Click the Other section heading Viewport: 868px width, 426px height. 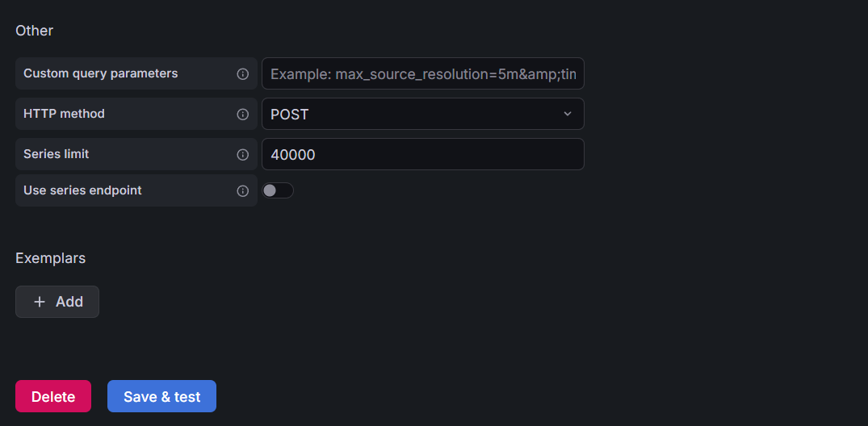point(34,31)
